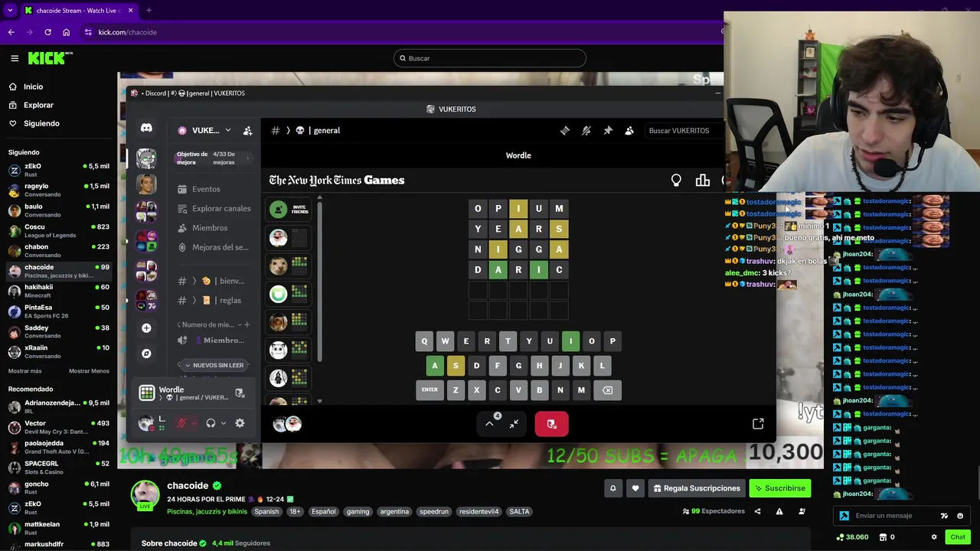The image size is (980, 551).
Task: Click the yellow S key on keyboard
Action: click(456, 366)
